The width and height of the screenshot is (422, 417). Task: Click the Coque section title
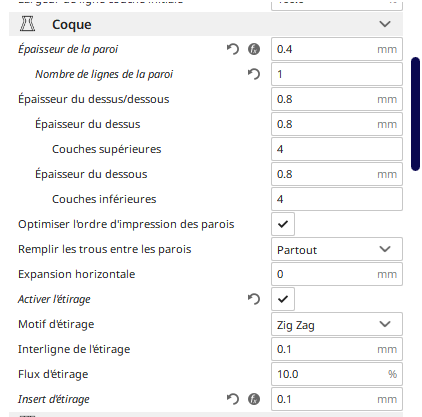[x=72, y=25]
